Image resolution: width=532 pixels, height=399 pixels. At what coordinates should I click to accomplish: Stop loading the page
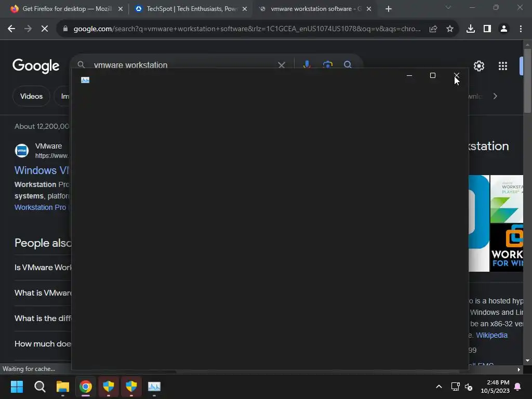click(45, 29)
